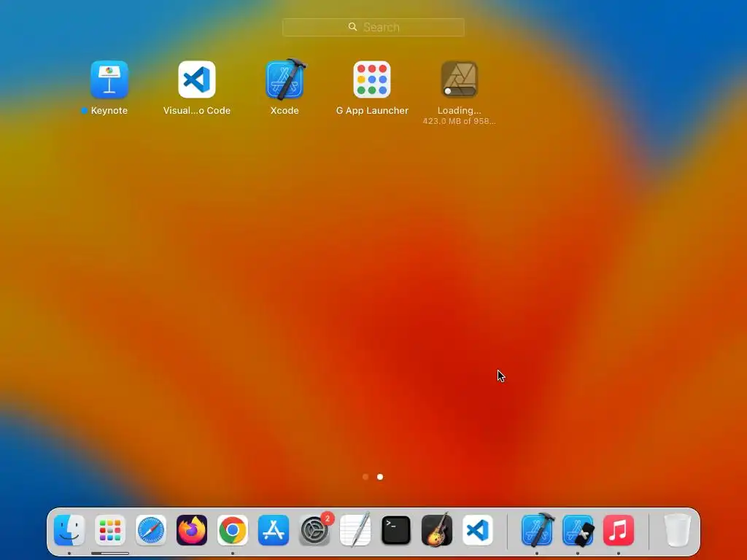This screenshot has width=747, height=560.
Task: Open G App Launcher
Action: 372,79
